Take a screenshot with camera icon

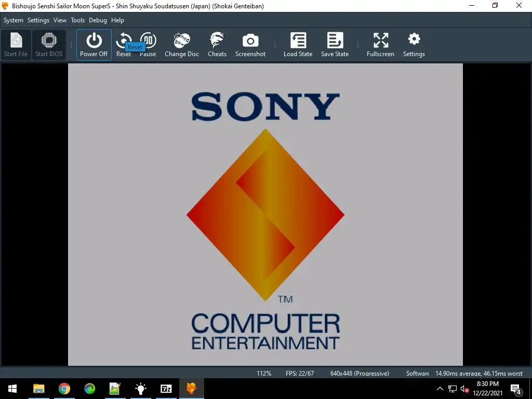[250, 45]
